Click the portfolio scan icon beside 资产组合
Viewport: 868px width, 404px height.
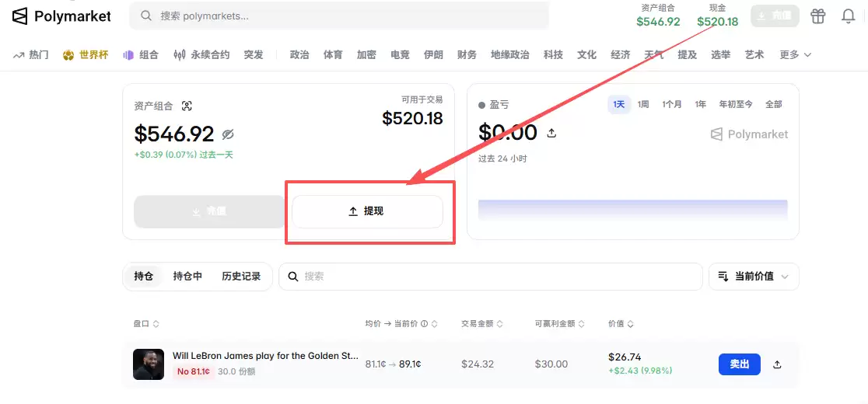(187, 106)
